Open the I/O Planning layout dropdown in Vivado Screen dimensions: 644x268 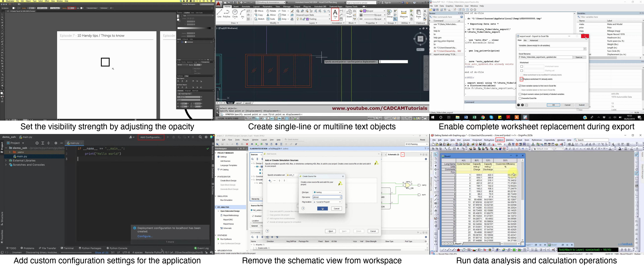pyautogui.click(x=416, y=144)
